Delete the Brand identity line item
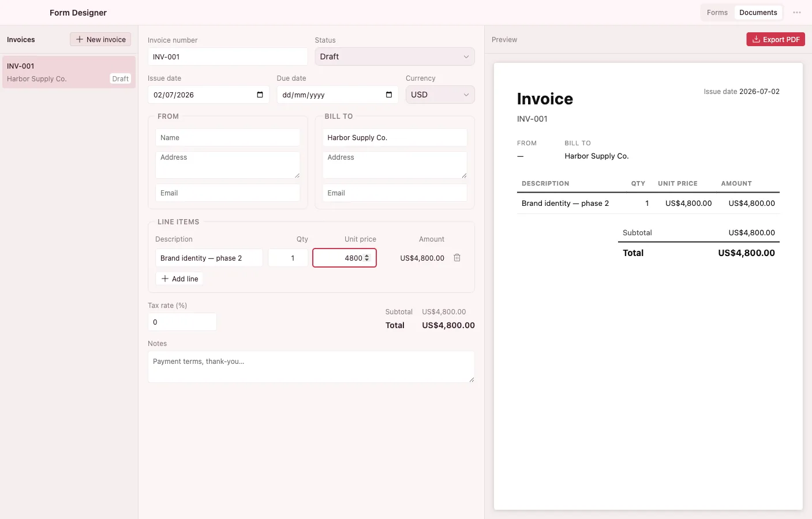812x519 pixels. click(x=457, y=258)
